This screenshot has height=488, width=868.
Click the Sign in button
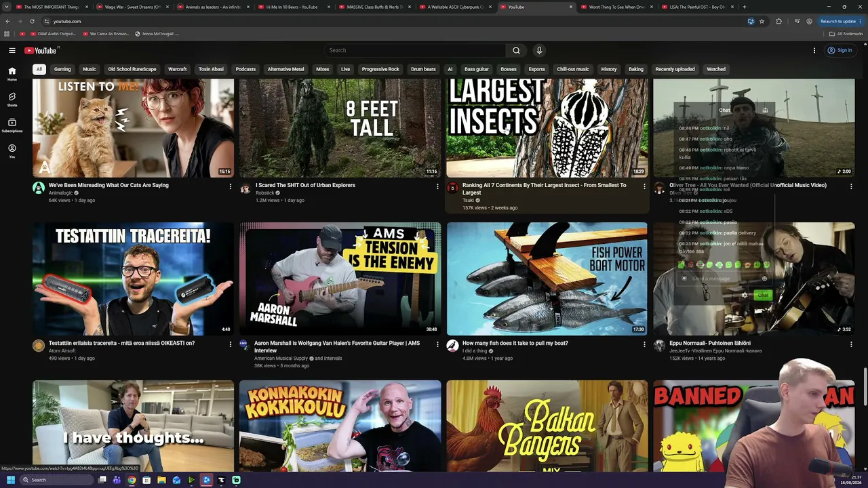pos(840,50)
